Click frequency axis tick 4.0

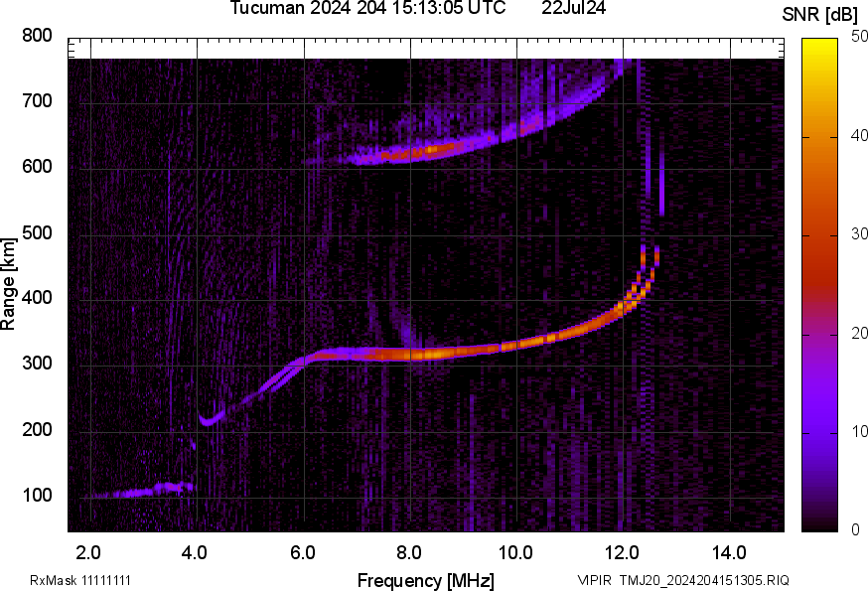(195, 553)
